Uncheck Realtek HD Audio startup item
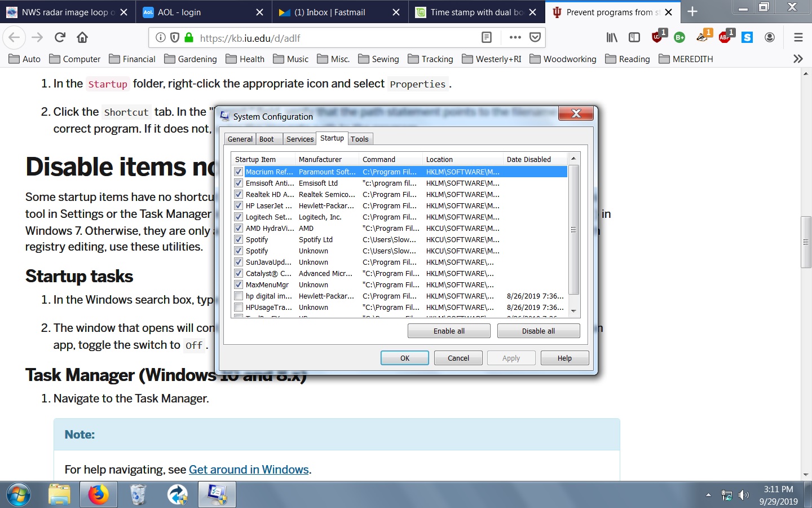The width and height of the screenshot is (812, 508). tap(239, 194)
